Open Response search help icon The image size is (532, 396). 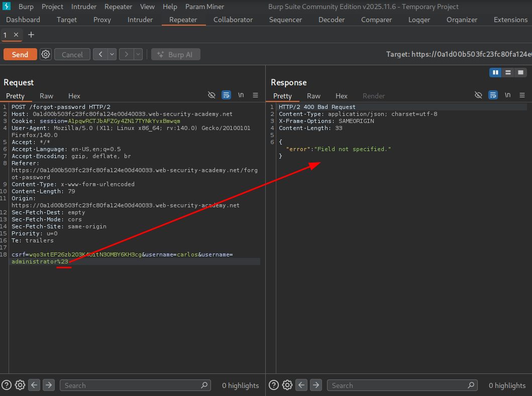(274, 385)
